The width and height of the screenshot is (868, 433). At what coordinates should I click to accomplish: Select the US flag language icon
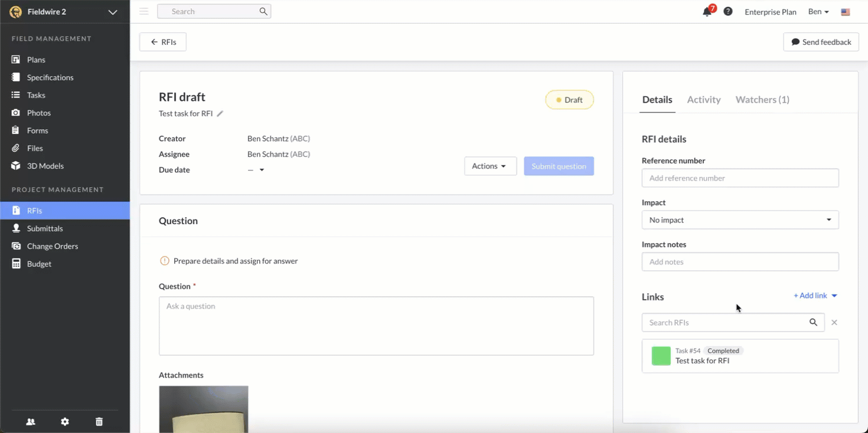click(846, 12)
